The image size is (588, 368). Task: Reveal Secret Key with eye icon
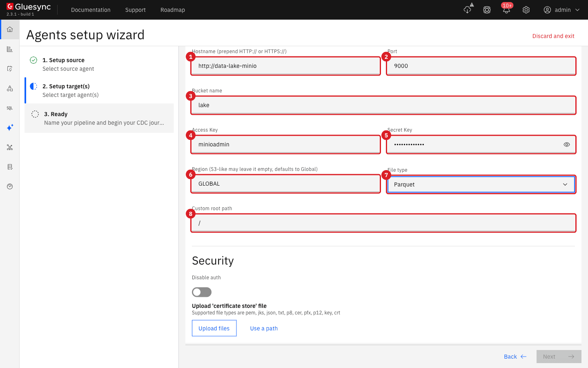566,144
